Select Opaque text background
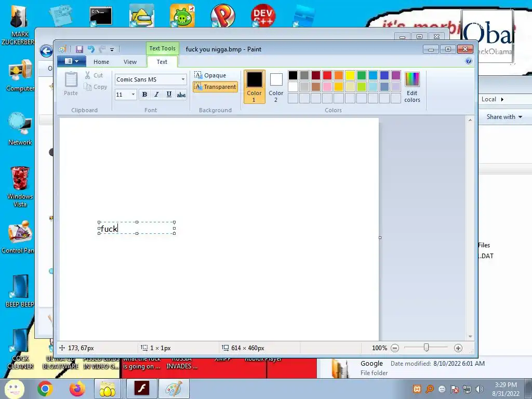532x399 pixels. (x=210, y=75)
